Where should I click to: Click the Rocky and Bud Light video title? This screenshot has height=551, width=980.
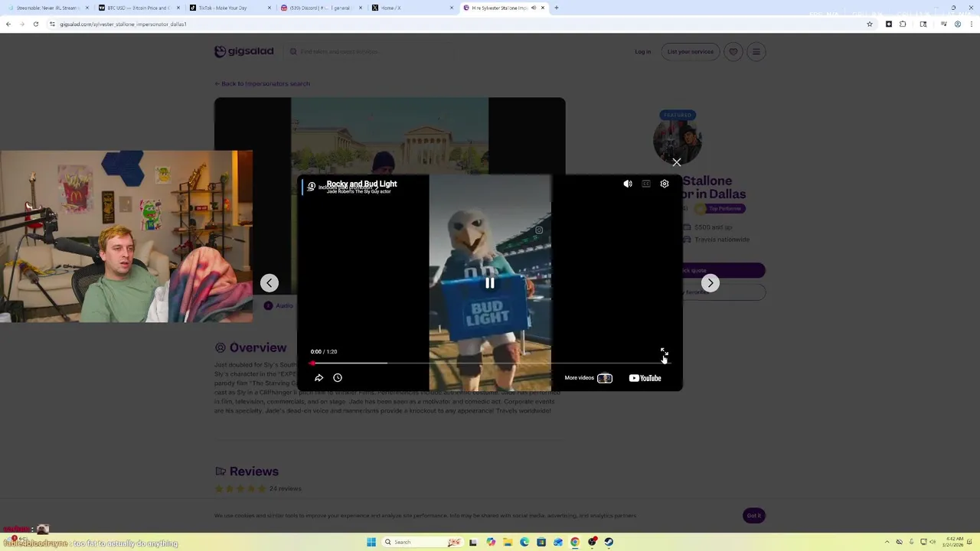361,184
